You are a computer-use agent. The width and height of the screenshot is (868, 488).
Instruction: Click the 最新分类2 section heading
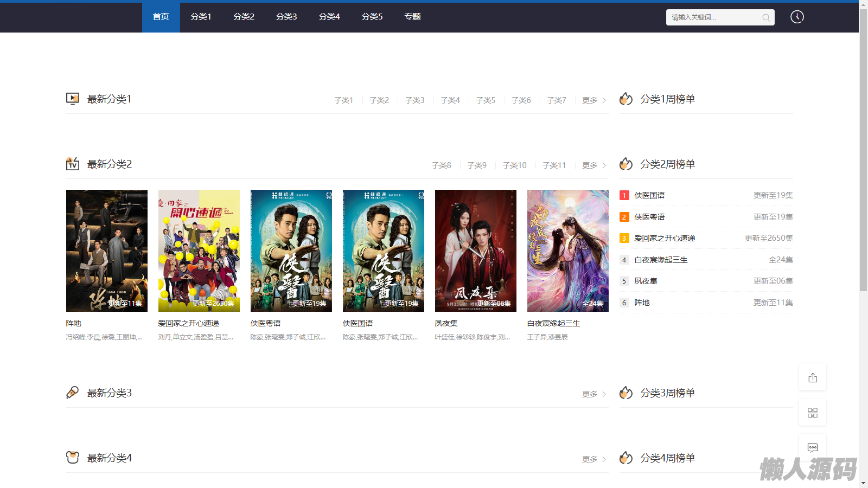point(110,164)
